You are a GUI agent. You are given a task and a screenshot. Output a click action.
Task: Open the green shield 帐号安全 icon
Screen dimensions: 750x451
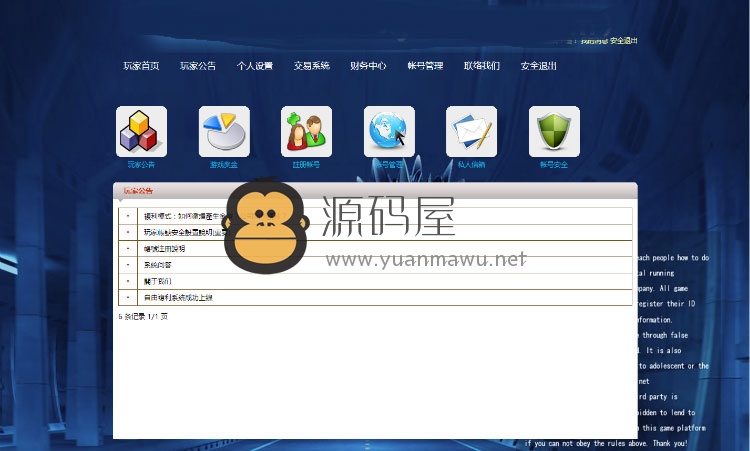coord(554,132)
